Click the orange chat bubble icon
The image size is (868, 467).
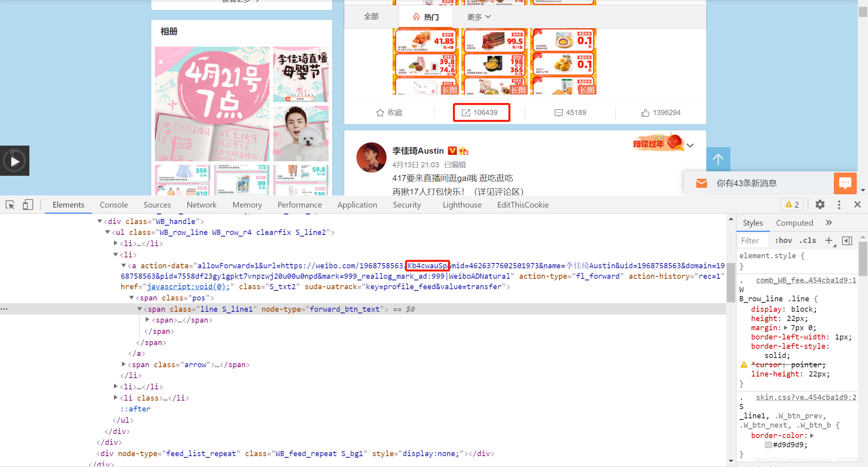click(x=845, y=183)
